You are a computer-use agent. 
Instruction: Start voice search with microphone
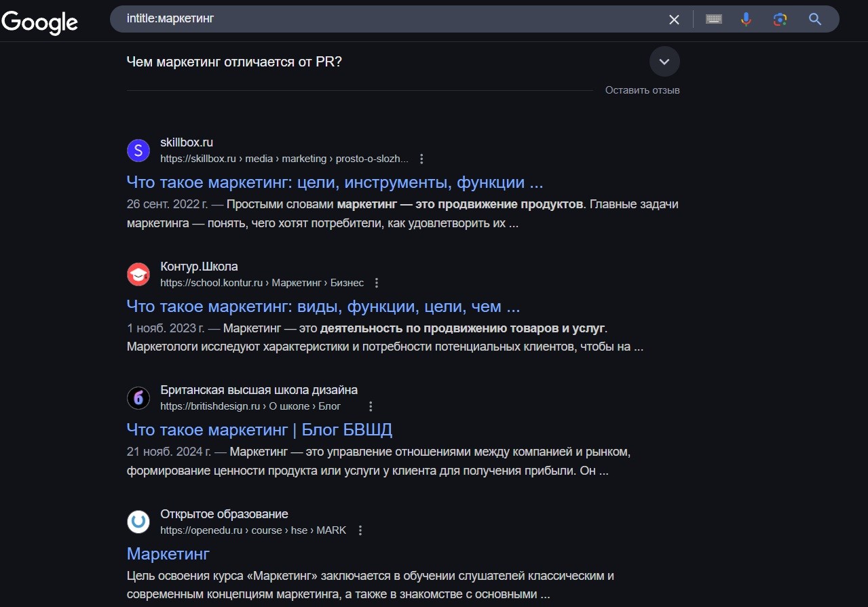746,20
